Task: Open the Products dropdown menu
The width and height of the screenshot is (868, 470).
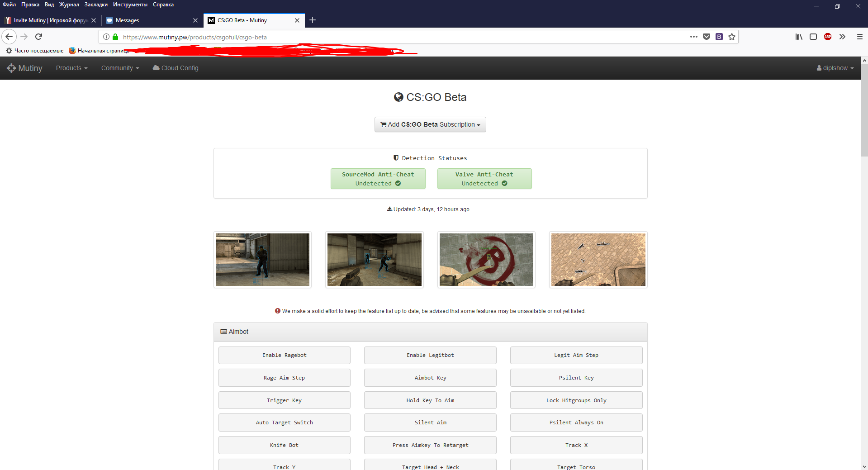Action: pos(72,68)
